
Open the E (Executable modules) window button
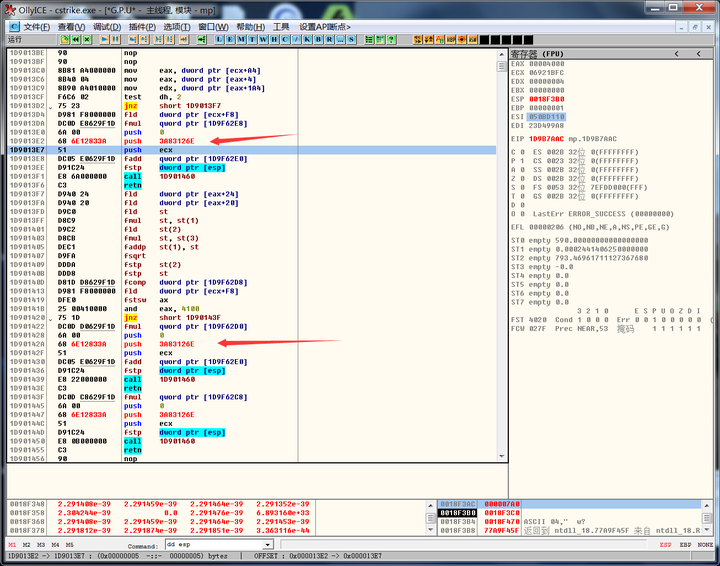pyautogui.click(x=230, y=39)
